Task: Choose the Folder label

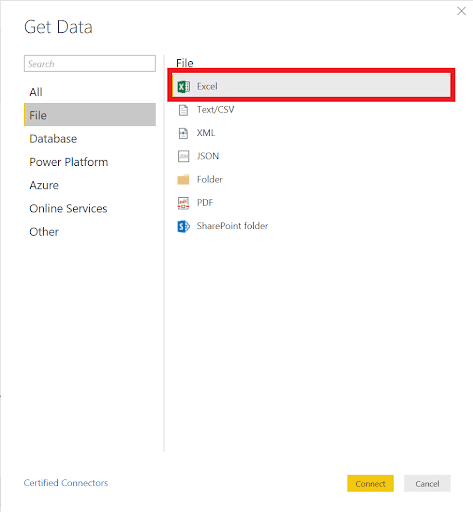Action: coord(210,179)
